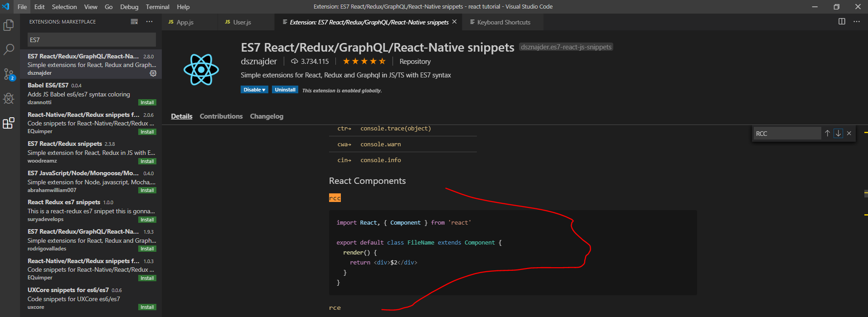Screen dimensions: 868x317
Task: Install Babel ES6/ES7 extension
Action: (x=147, y=103)
